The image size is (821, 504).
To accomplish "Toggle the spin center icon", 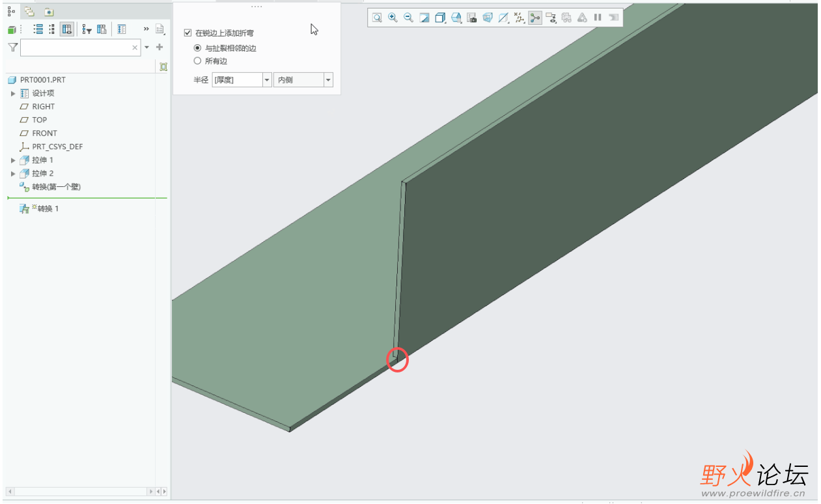I will (535, 18).
